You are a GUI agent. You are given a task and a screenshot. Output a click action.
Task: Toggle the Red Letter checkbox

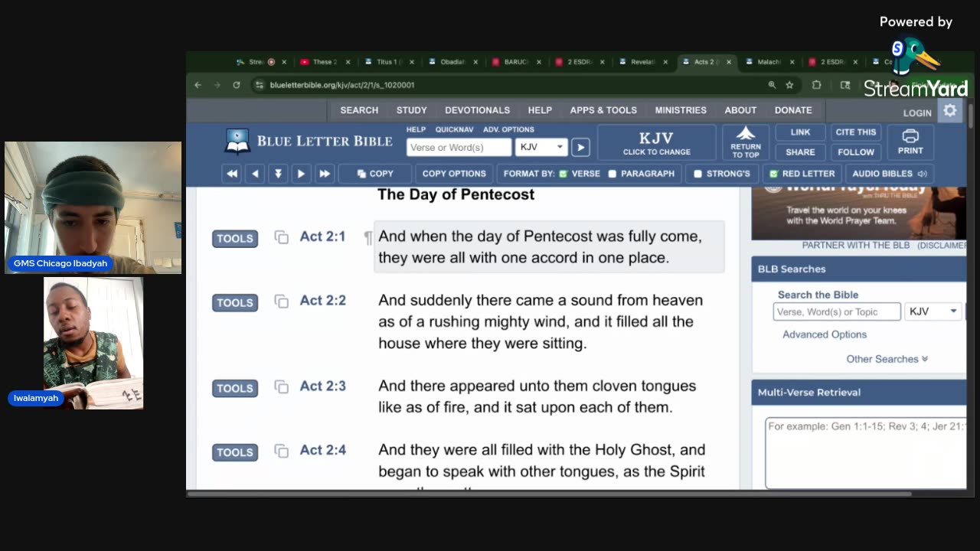coord(774,174)
